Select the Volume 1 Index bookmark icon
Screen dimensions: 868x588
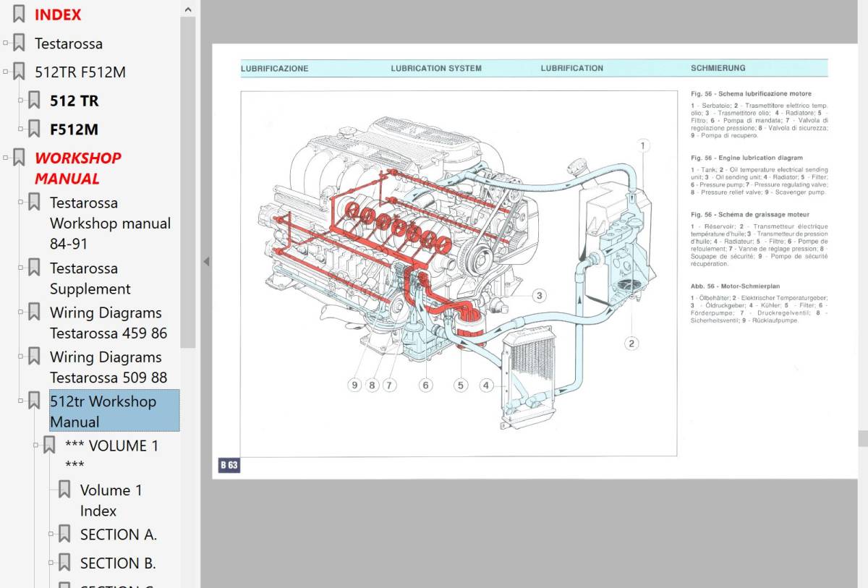[x=64, y=490]
